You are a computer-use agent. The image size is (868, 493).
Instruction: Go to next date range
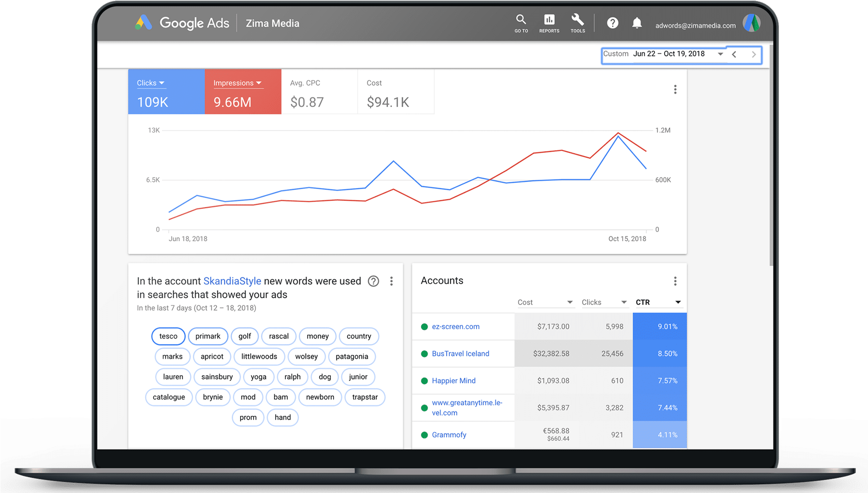click(754, 55)
